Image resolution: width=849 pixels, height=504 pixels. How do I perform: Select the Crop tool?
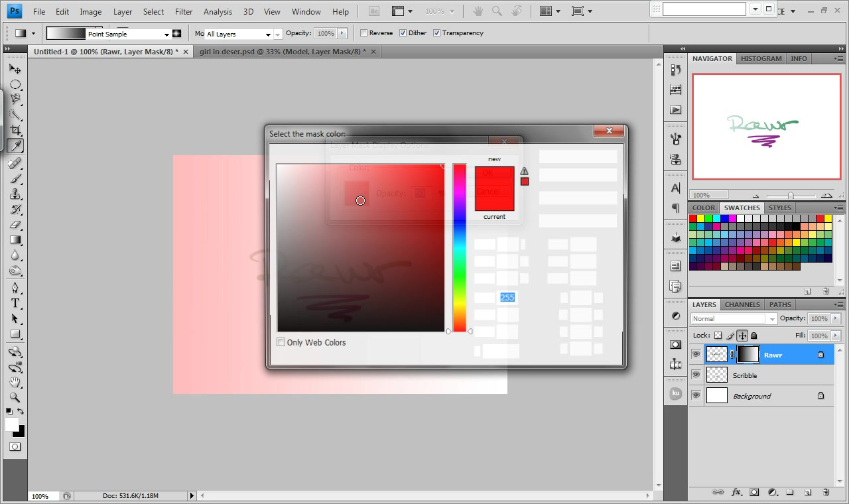(15, 131)
